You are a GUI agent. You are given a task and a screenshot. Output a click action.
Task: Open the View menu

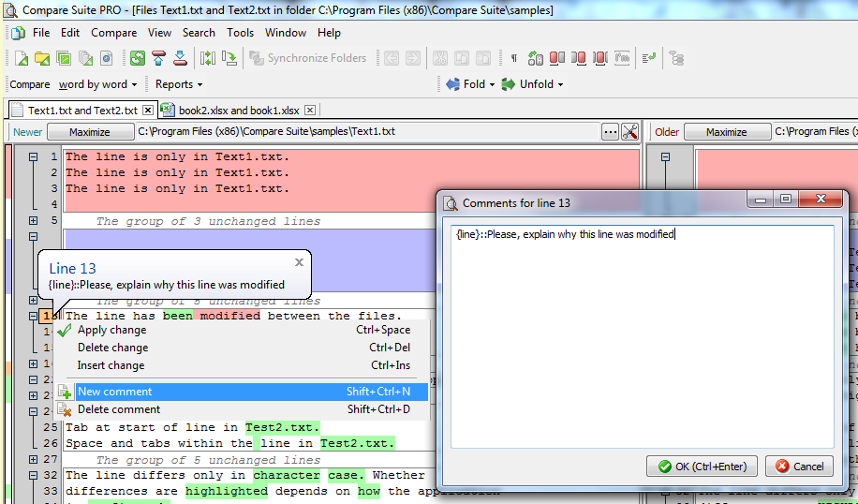tap(159, 33)
